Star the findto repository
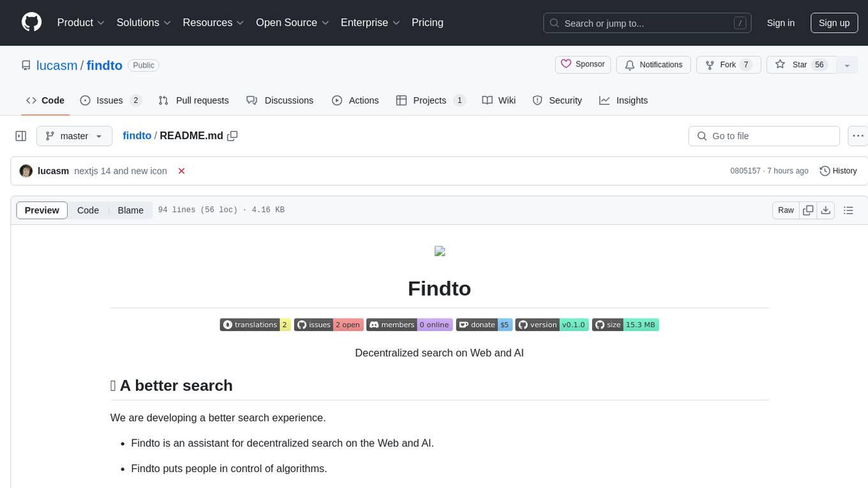 [x=801, y=65]
